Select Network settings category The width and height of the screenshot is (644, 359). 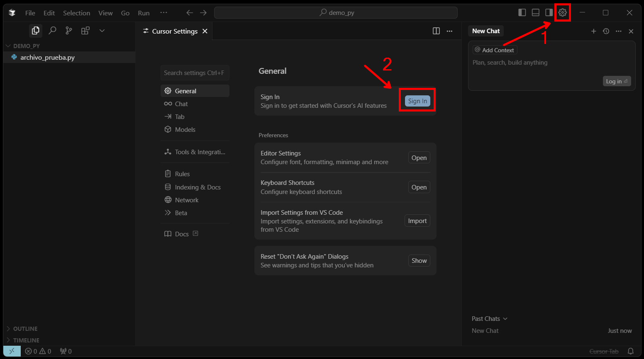pos(195,200)
